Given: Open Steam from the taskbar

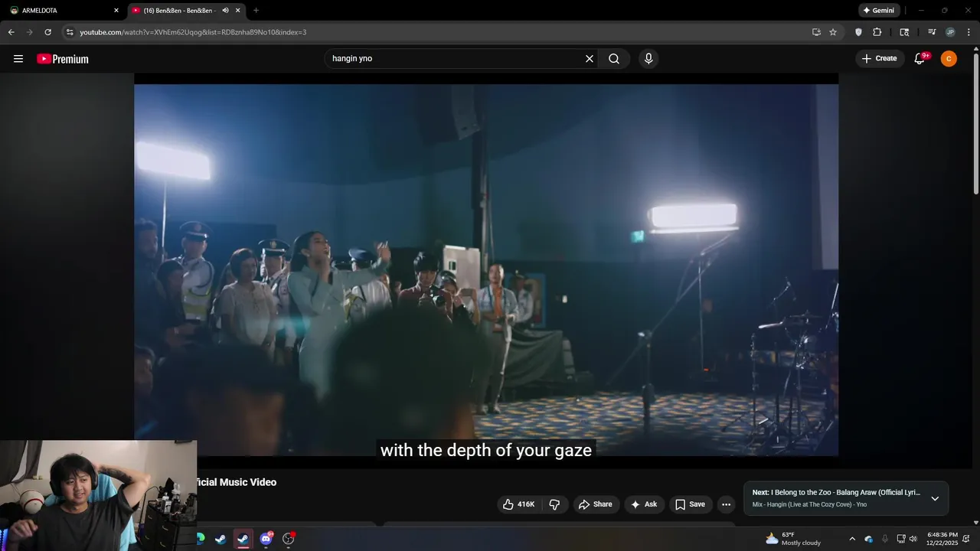Looking at the screenshot, I should pos(220,539).
